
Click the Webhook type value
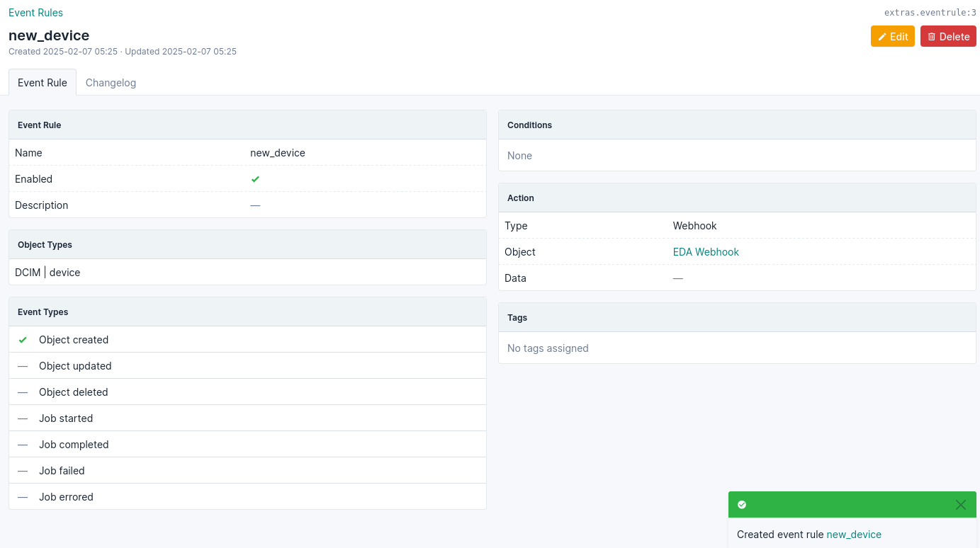point(694,226)
